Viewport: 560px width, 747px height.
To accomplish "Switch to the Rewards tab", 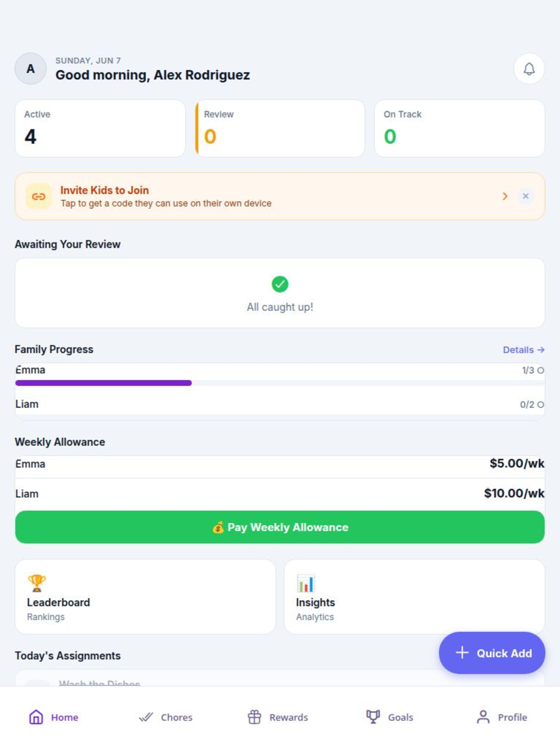I will pos(278,717).
